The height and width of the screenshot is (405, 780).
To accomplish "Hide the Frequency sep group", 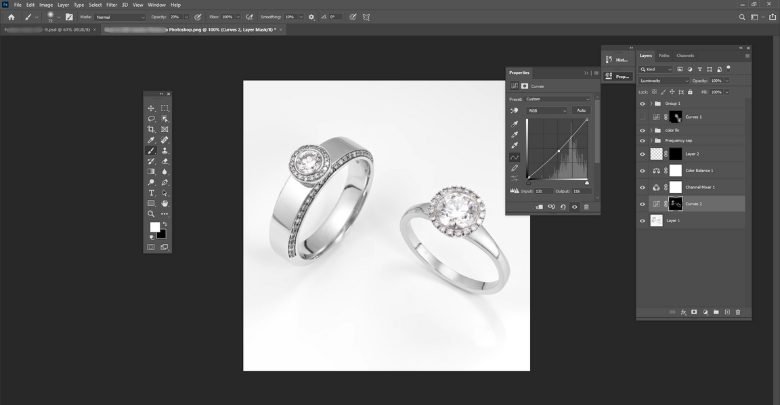I will click(x=642, y=141).
